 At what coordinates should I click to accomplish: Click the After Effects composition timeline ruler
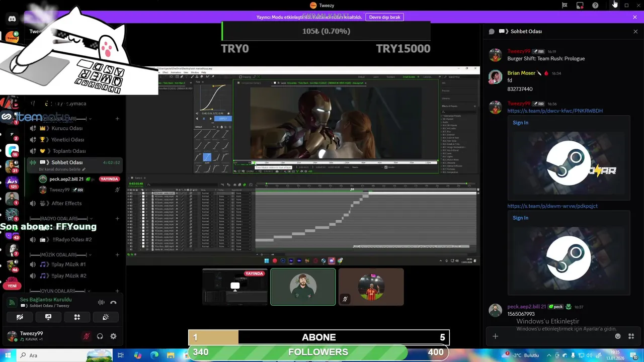[366, 185]
